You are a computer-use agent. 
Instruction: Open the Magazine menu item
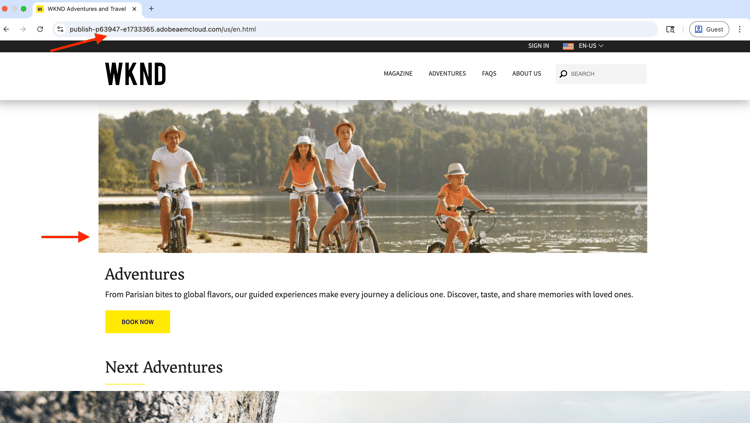[x=398, y=74]
